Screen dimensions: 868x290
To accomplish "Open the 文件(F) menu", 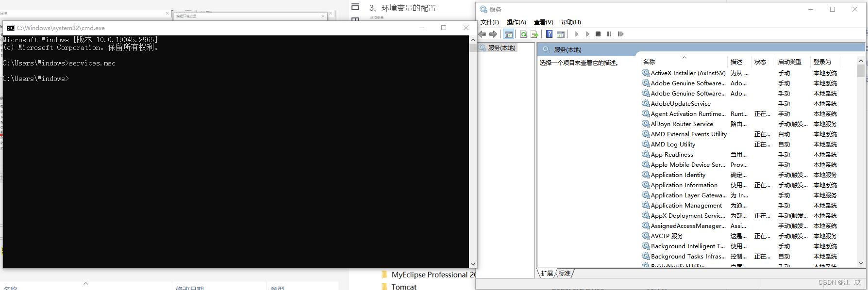I will tap(489, 22).
